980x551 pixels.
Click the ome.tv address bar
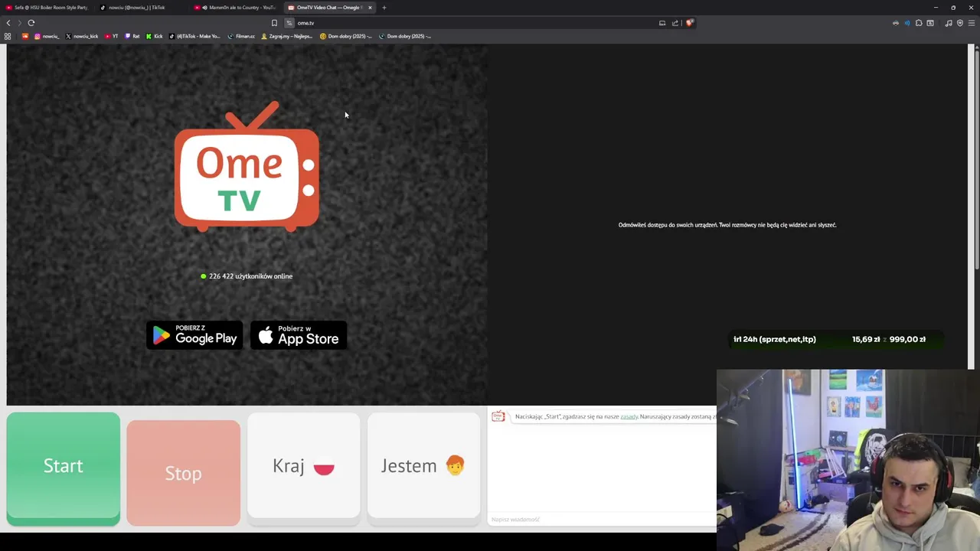(x=475, y=23)
